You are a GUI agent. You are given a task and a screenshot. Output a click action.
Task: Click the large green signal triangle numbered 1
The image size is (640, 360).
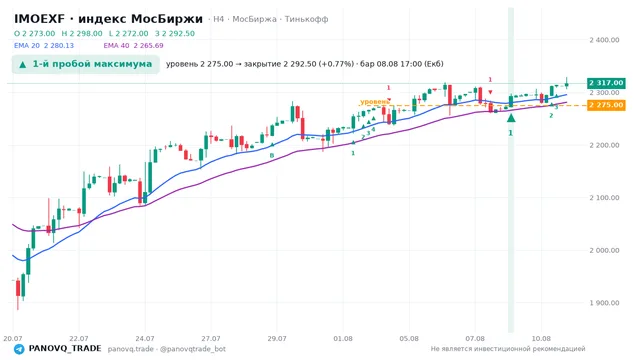(511, 118)
